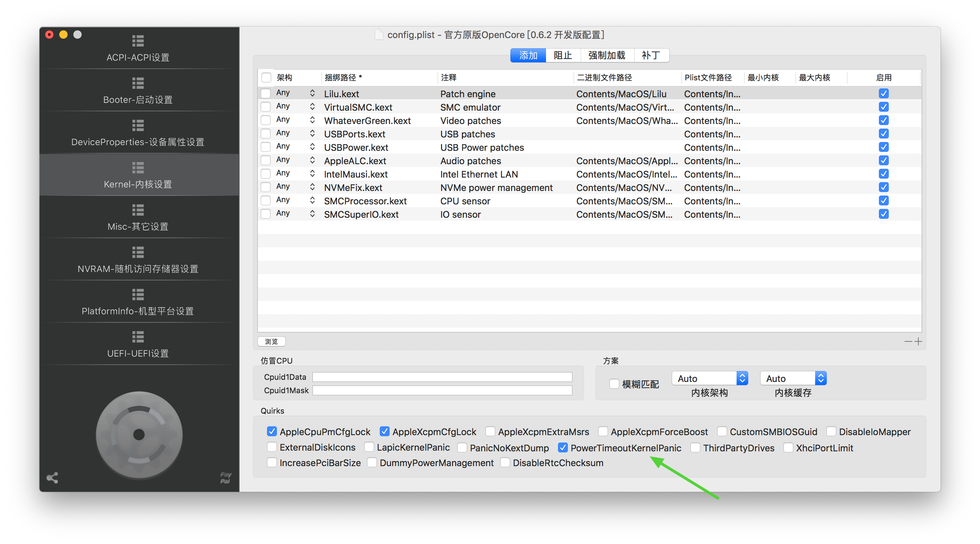Viewport: 980px width, 544px height.
Task: Switch to the 强制加载 tab
Action: tap(607, 55)
